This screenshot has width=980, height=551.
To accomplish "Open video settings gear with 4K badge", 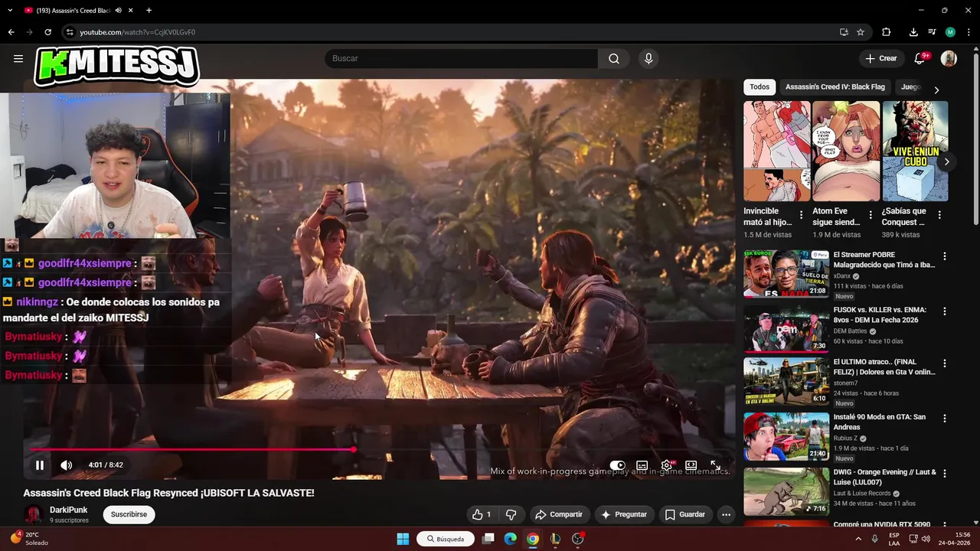I will 667,465.
